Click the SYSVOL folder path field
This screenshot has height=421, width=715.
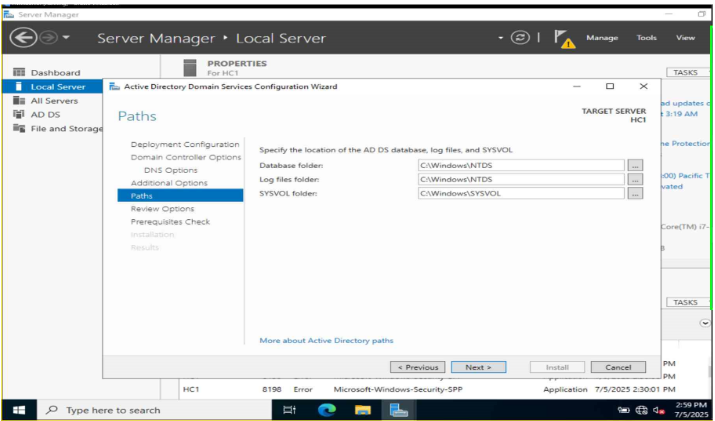pyautogui.click(x=521, y=193)
